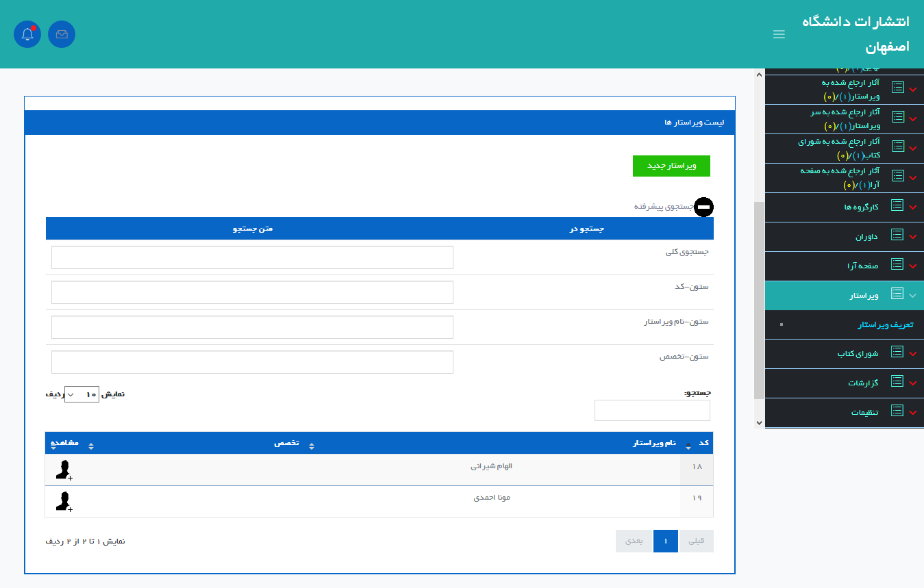Open the صفحه آرا menu item
This screenshot has width=924, height=588.
point(865,266)
